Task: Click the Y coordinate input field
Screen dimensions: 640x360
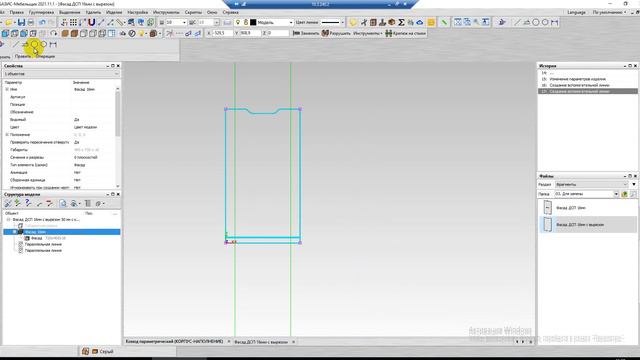Action: point(250,33)
